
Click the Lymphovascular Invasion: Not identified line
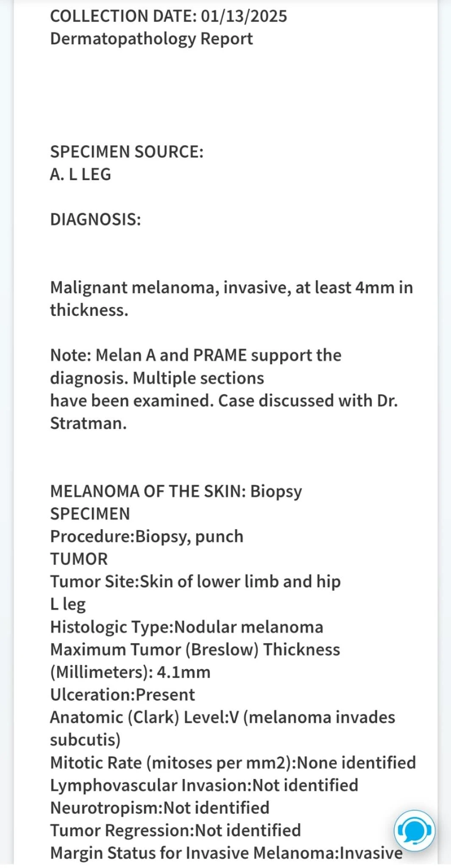click(x=204, y=785)
